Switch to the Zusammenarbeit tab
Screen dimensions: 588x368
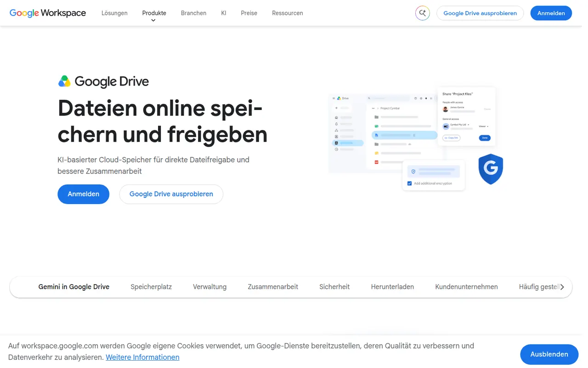point(273,287)
